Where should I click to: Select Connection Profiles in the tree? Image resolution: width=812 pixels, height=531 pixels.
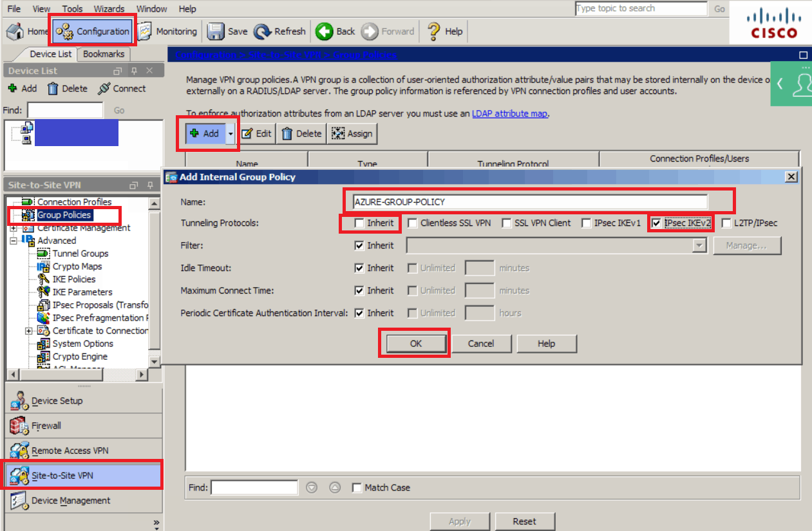pyautogui.click(x=74, y=202)
